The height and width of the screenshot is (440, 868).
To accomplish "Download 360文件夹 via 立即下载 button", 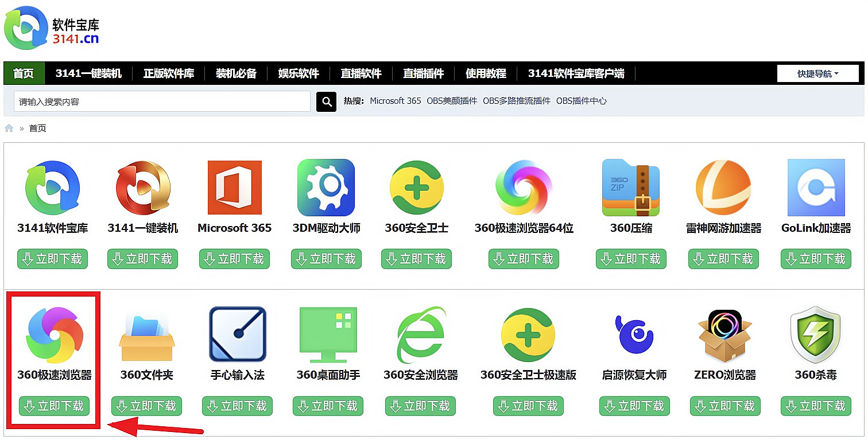I will [x=147, y=406].
